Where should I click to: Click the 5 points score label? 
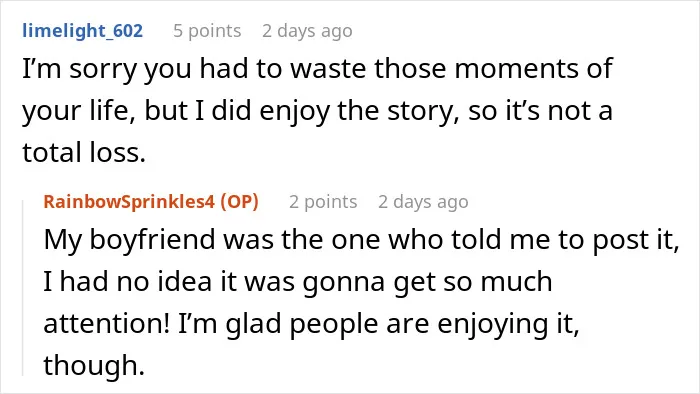coord(207,31)
